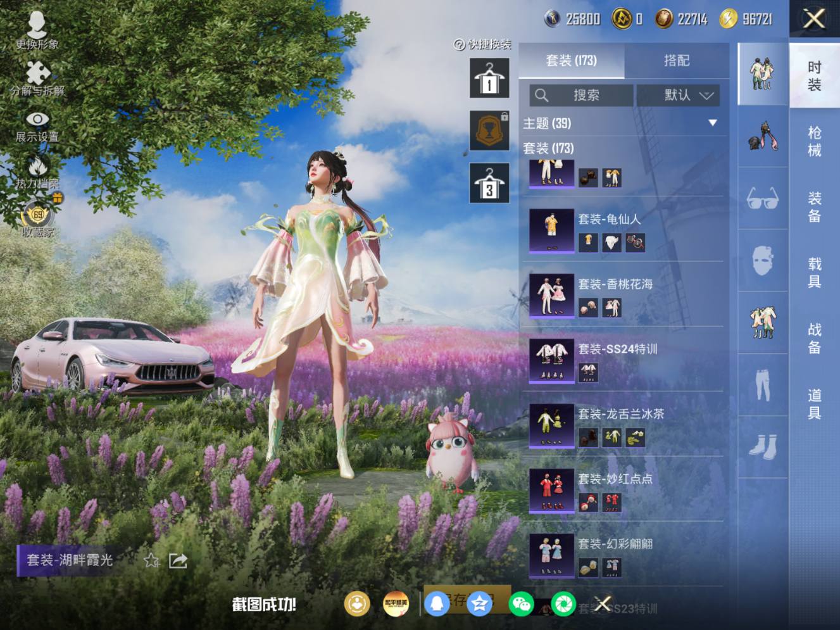This screenshot has height=630, width=840.
Task: Pick the 龟仙人 yellow shirt piece
Action: pyautogui.click(x=588, y=243)
